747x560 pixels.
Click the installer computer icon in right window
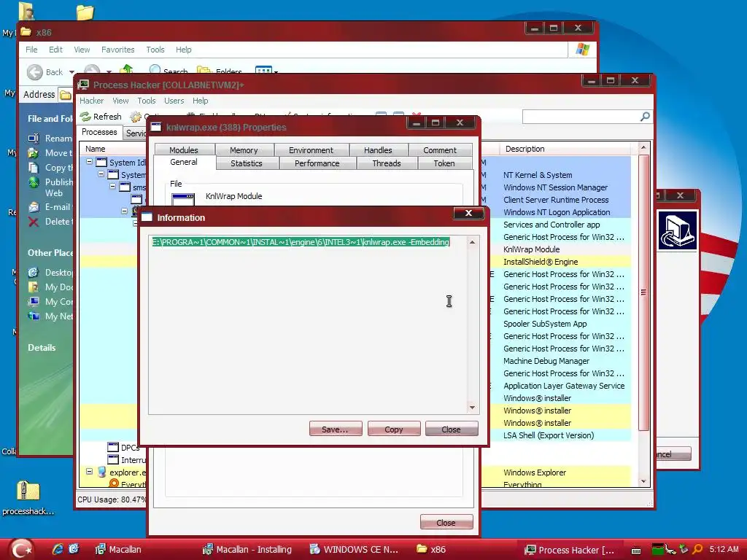click(677, 230)
